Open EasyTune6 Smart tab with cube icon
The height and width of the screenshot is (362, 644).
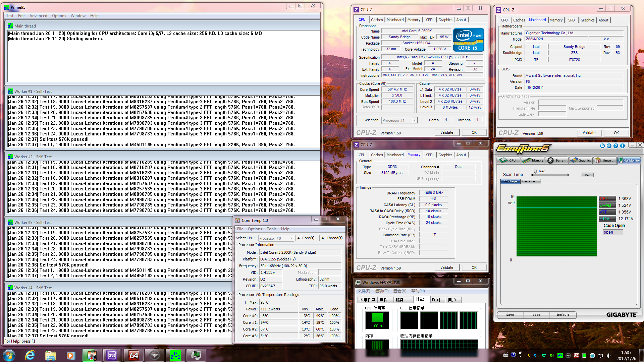604,161
